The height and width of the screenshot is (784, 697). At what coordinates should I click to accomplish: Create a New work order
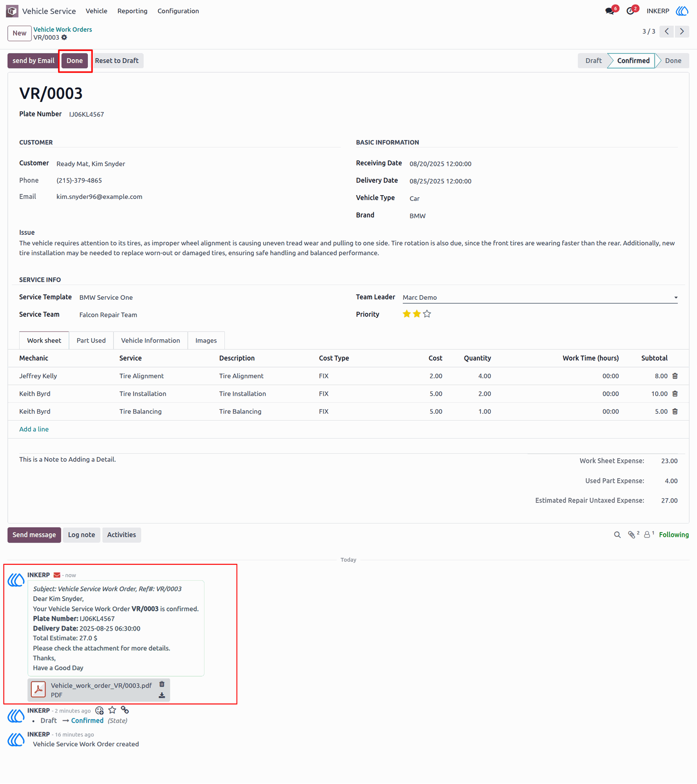[x=20, y=33]
